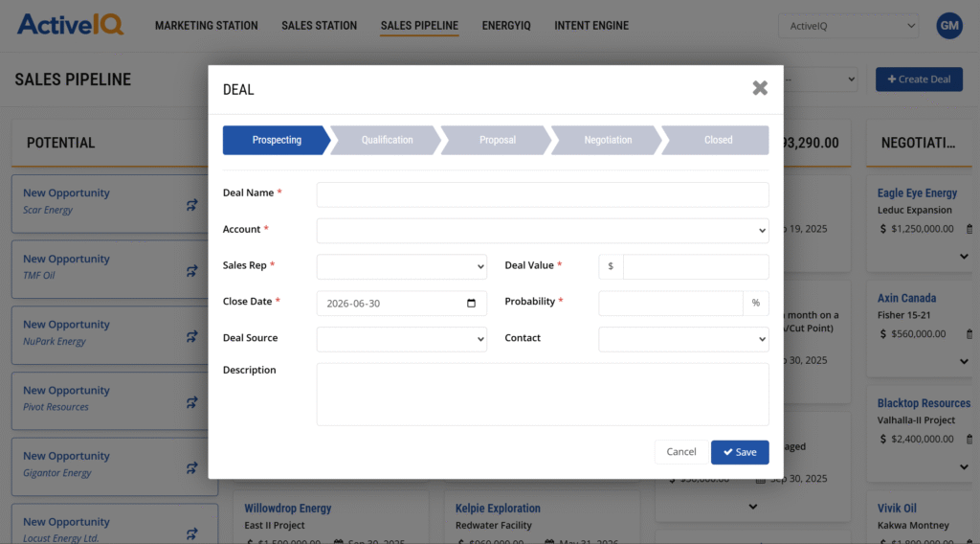Open the Account dropdown
Viewport: 980px width, 544px height.
[x=543, y=231]
